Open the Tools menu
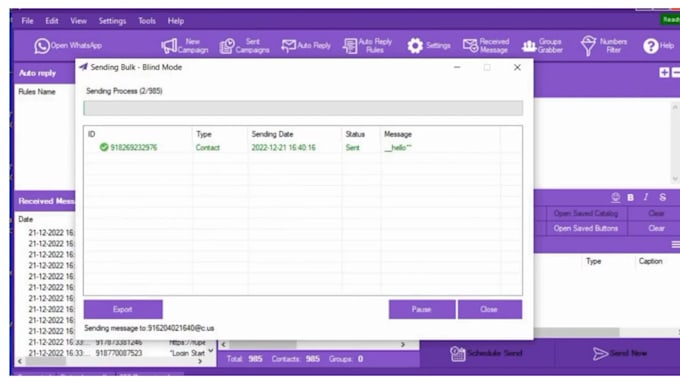Viewport: 680px width, 383px height. coord(147,21)
